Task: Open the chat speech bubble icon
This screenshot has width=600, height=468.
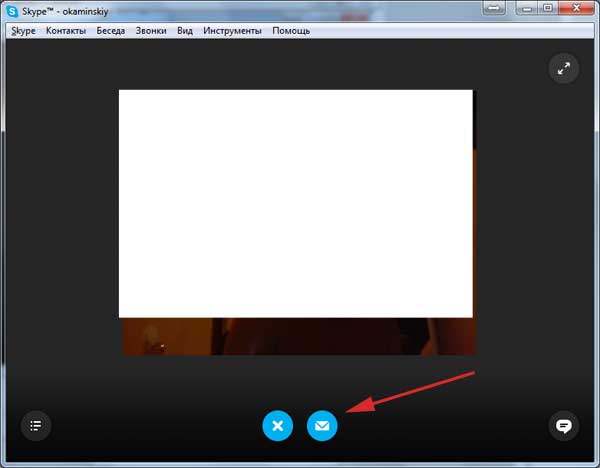Action: [564, 426]
